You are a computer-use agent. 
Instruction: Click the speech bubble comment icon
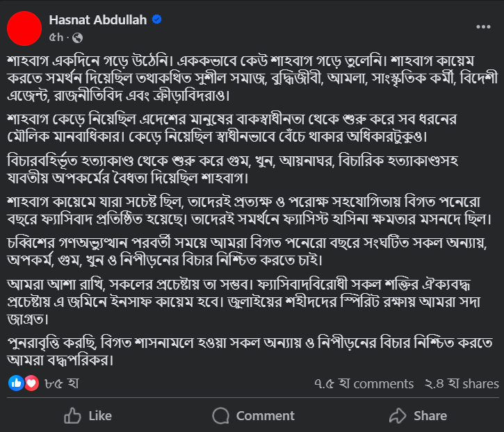pos(220,415)
